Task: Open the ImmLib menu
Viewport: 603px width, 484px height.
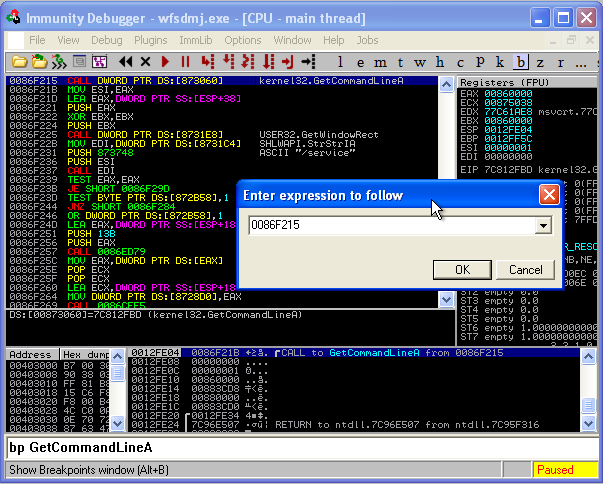Action: click(197, 40)
